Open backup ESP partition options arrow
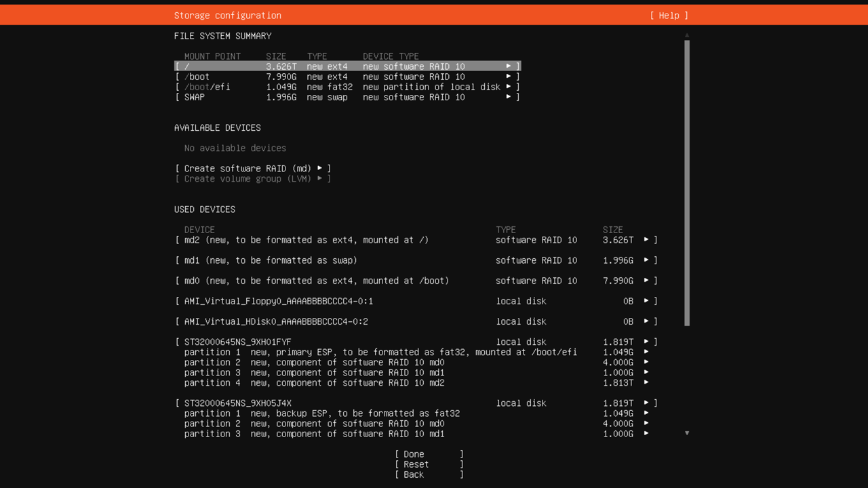 pos(646,413)
